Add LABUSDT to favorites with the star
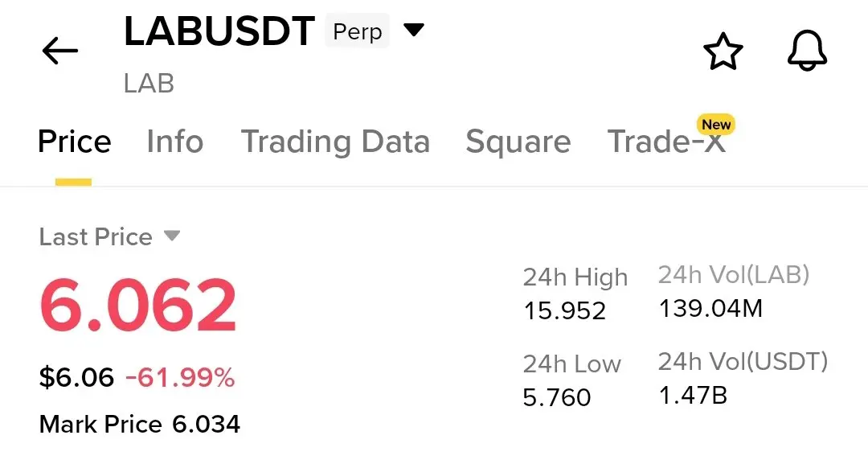Viewport: 868px width, 460px height. click(x=723, y=51)
